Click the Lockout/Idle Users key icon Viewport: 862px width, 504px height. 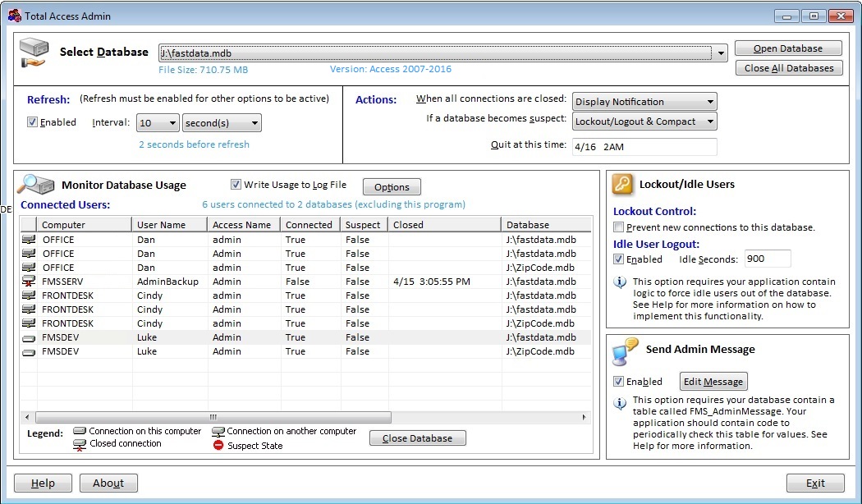click(622, 186)
